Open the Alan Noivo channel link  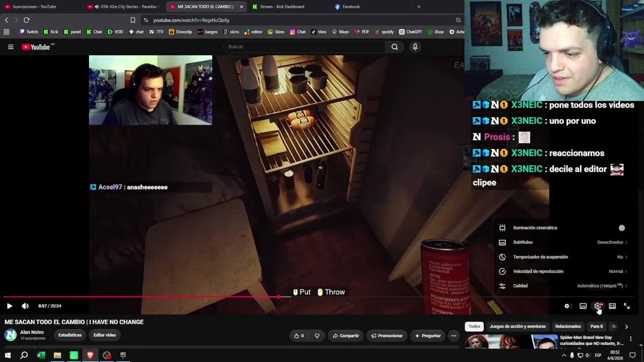tap(32, 332)
